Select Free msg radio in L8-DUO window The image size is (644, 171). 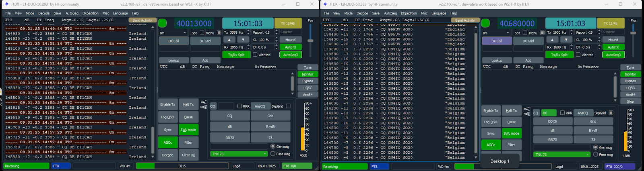(596, 154)
